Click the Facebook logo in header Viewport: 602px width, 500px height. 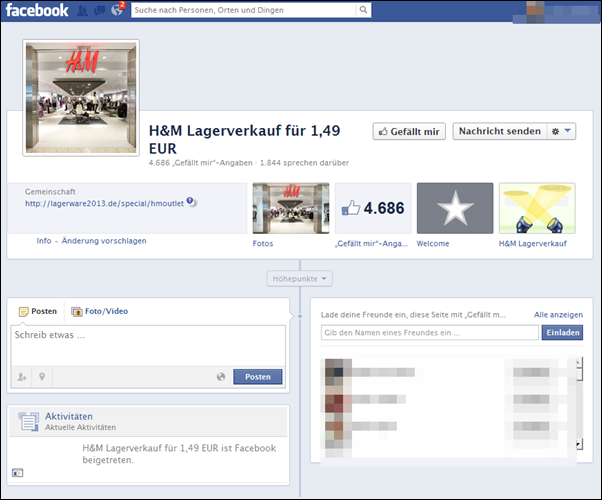[x=36, y=11]
